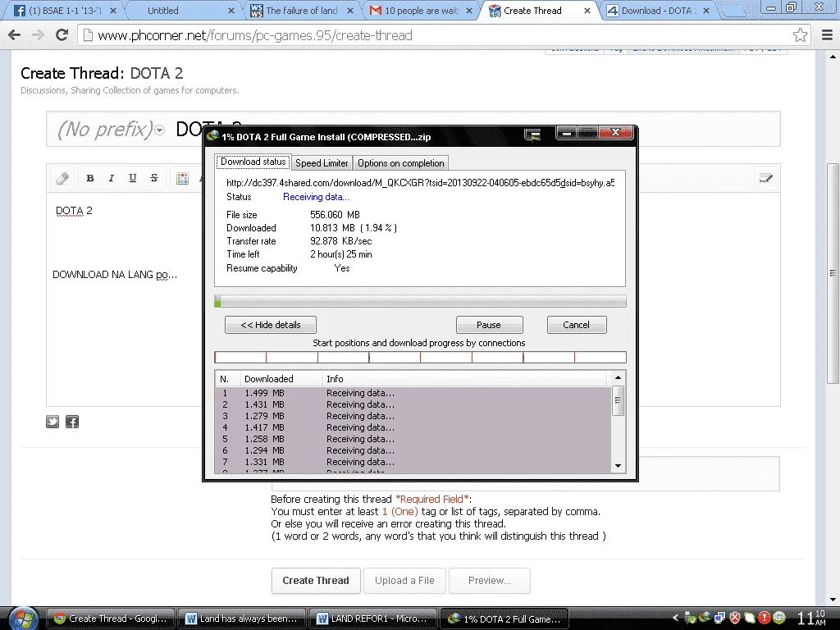Click the Info column header

click(x=464, y=379)
